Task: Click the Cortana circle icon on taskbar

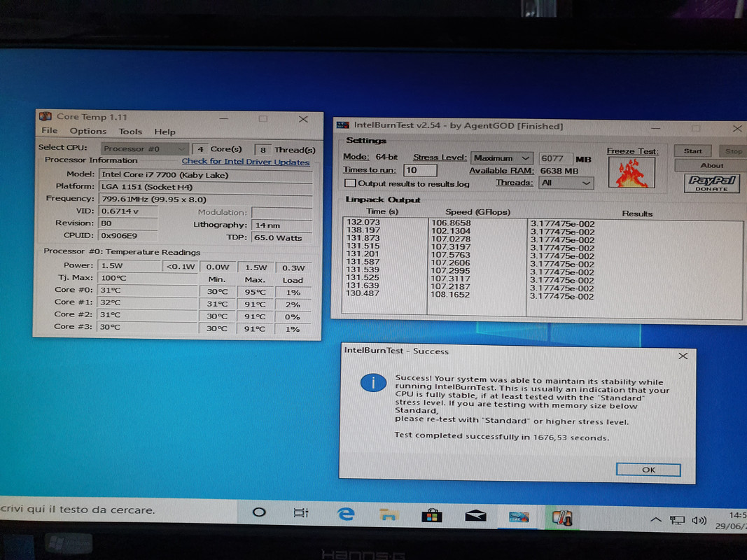Action: pos(259,512)
